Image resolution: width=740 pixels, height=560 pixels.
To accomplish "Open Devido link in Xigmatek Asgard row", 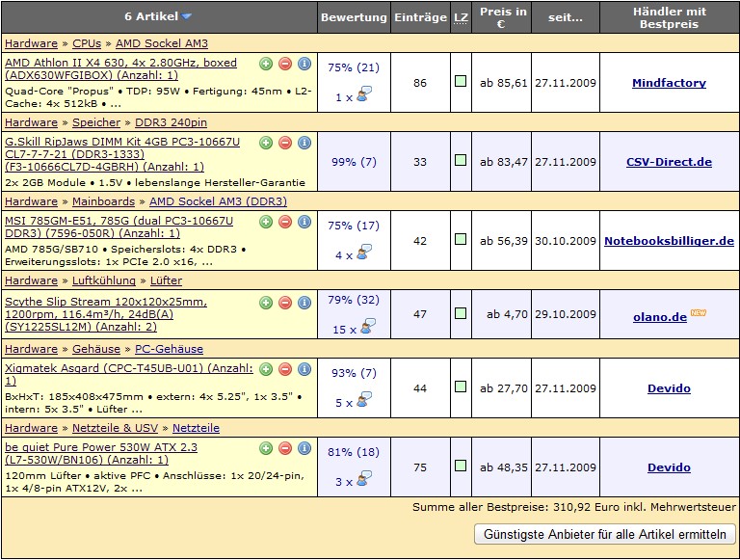I will click(669, 388).
